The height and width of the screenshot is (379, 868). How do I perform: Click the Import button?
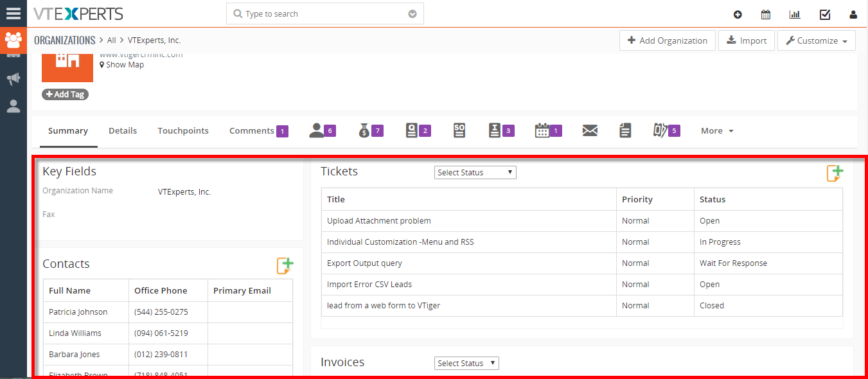click(x=747, y=40)
